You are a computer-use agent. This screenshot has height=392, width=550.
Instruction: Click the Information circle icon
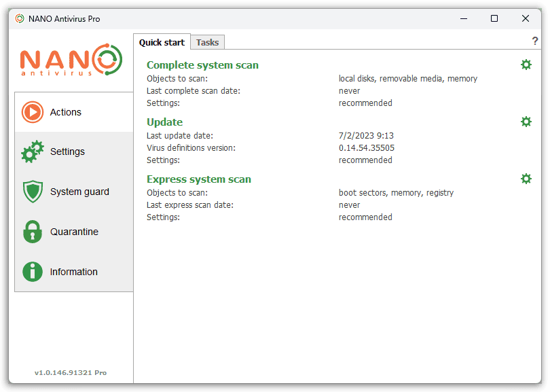click(x=33, y=272)
